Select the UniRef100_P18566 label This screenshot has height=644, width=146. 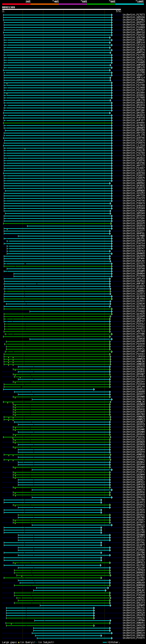pos(134,550)
